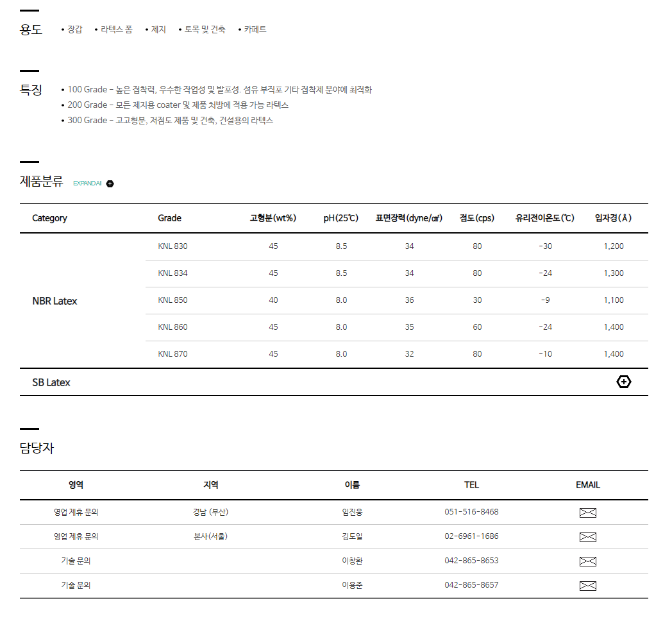The width and height of the screenshot is (672, 621).
Task: Click the EMAIL column header
Action: 587,485
